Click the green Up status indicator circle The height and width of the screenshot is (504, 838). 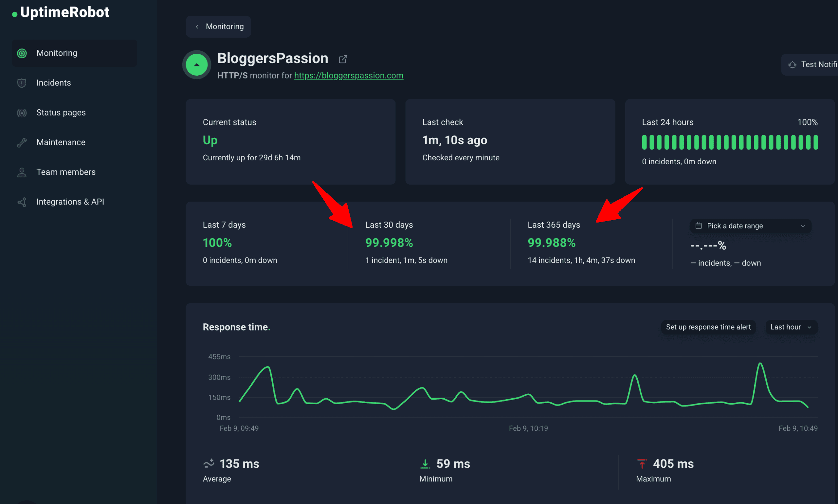(x=196, y=64)
